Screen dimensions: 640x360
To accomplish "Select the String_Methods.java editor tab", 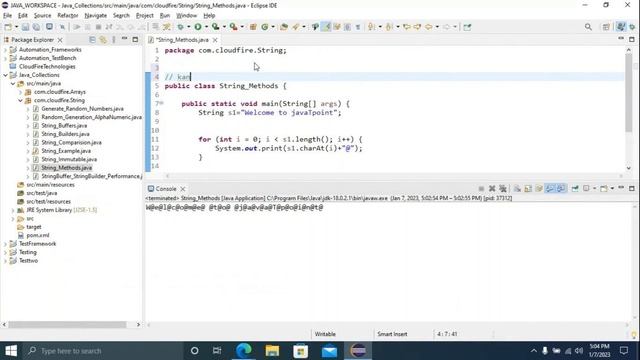I will pyautogui.click(x=182, y=40).
